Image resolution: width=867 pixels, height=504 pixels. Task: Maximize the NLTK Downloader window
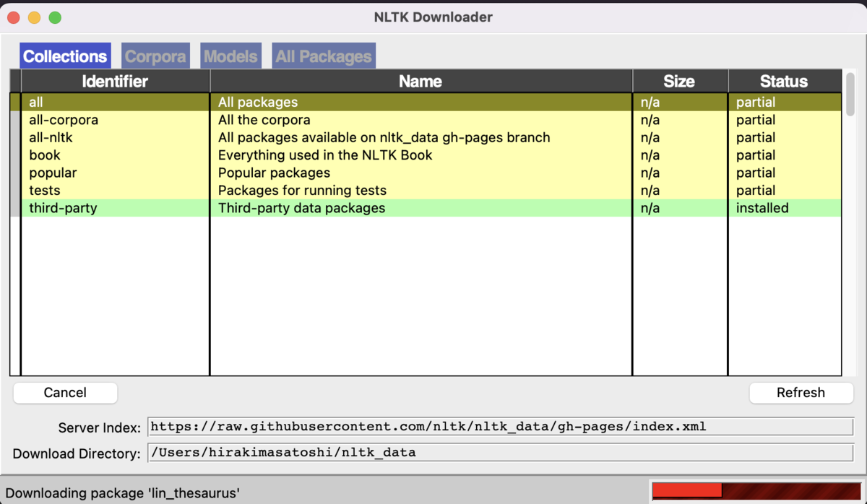(x=55, y=17)
